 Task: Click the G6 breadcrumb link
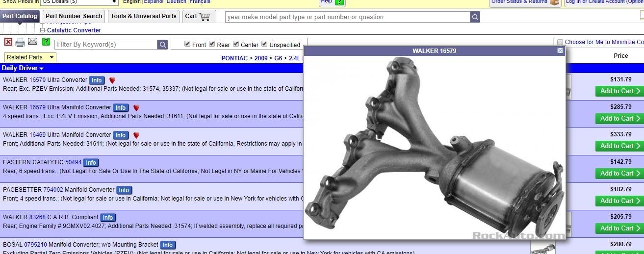pyautogui.click(x=278, y=58)
